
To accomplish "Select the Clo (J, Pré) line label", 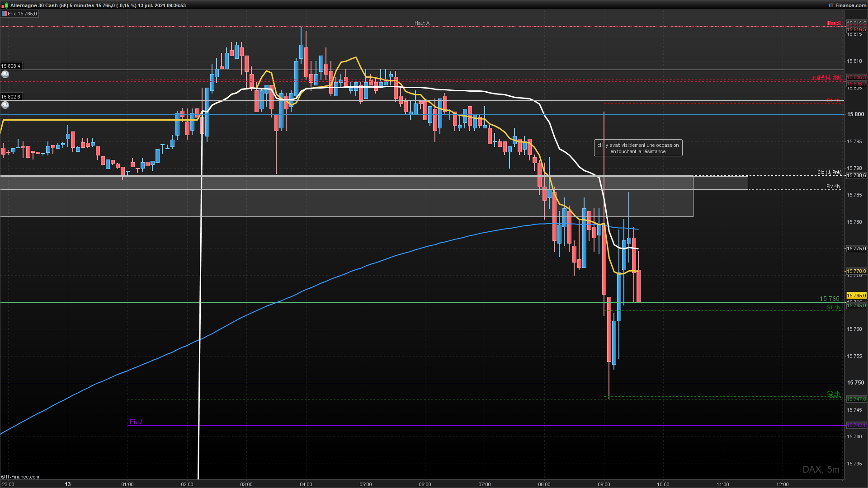I will [829, 172].
